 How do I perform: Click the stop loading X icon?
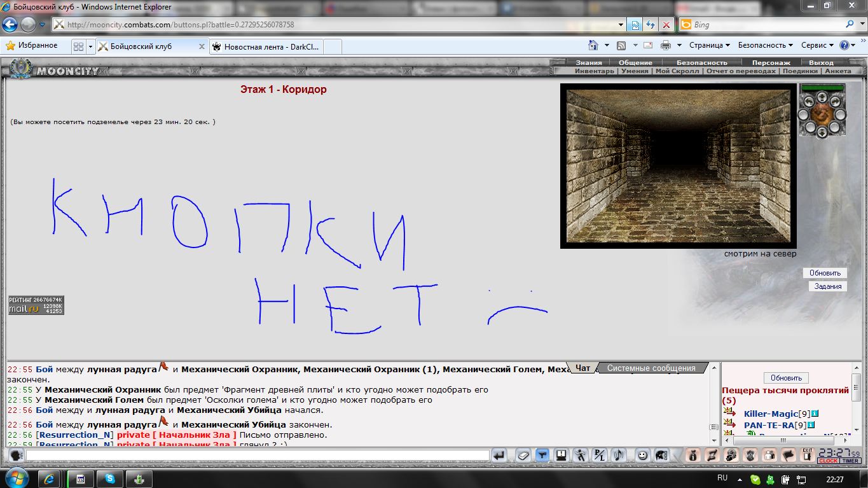[x=666, y=25]
